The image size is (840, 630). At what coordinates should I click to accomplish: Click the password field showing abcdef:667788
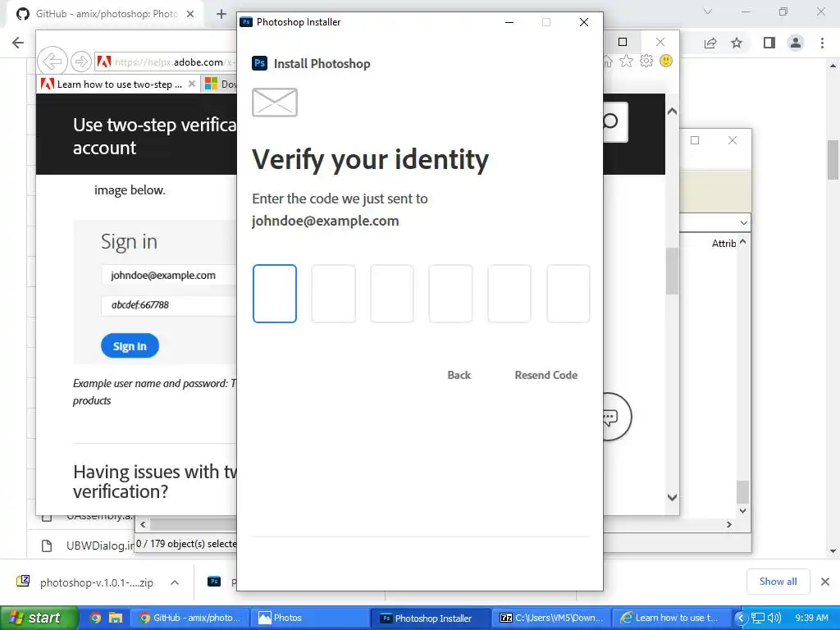(x=169, y=305)
